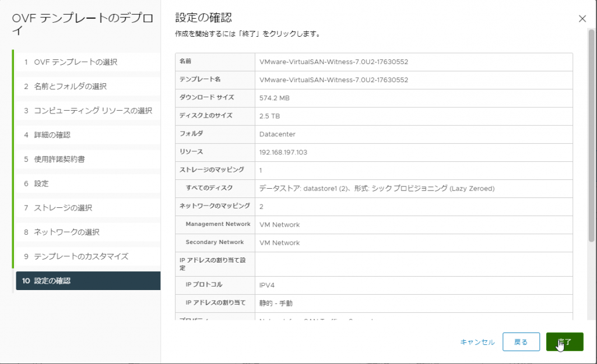The width and height of the screenshot is (597, 364).
Task: Click the IPV4 protocol value
Action: [267, 285]
